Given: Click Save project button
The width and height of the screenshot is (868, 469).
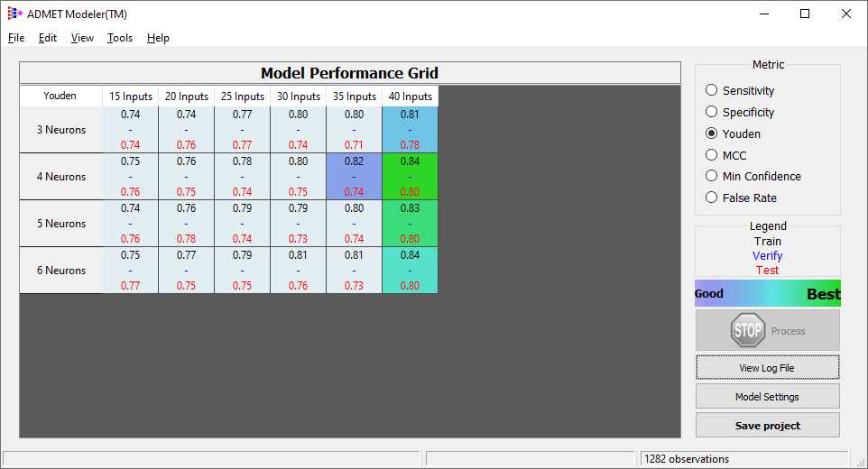Looking at the screenshot, I should (x=767, y=426).
